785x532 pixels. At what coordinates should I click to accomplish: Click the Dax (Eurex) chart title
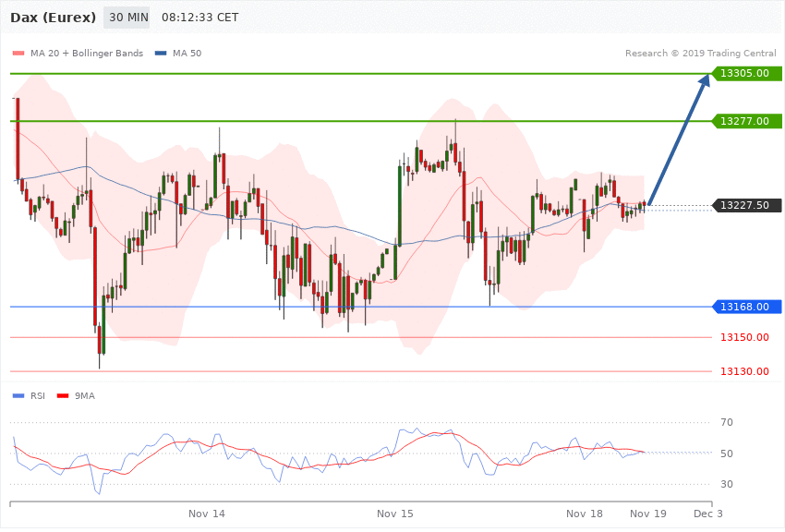[53, 18]
